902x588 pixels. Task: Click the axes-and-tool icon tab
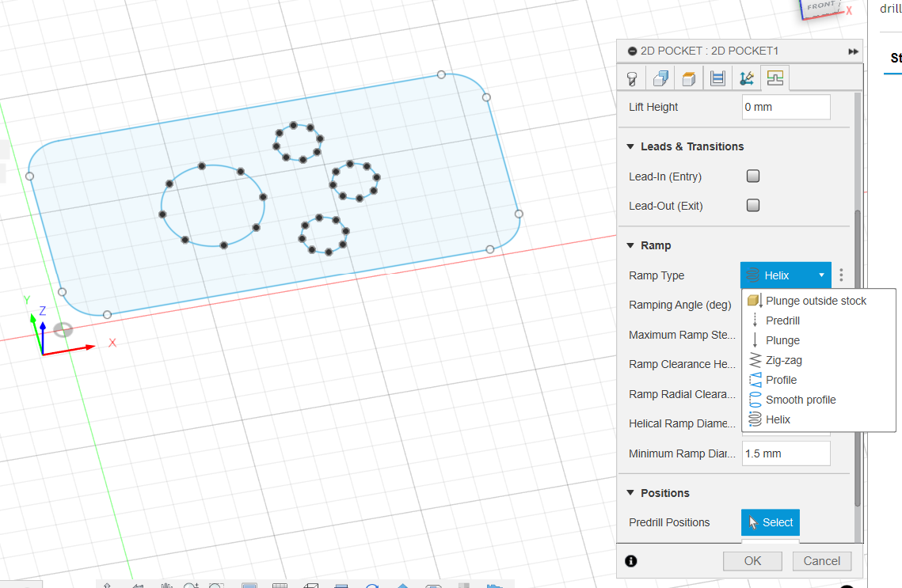click(746, 78)
